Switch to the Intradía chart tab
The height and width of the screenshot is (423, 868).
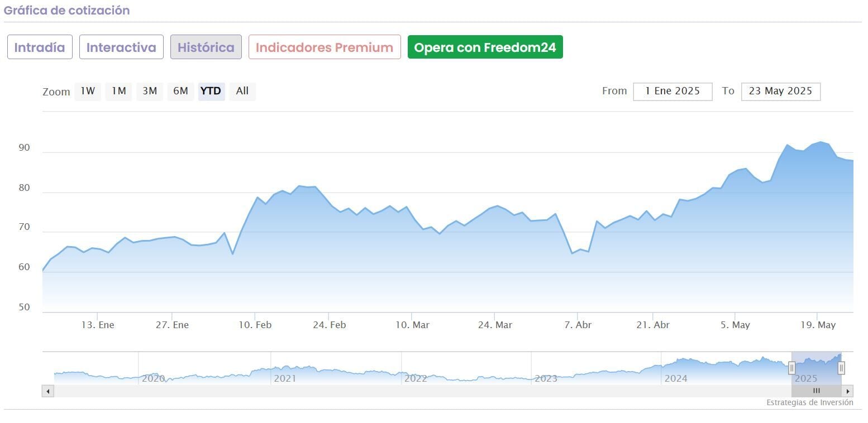point(40,47)
